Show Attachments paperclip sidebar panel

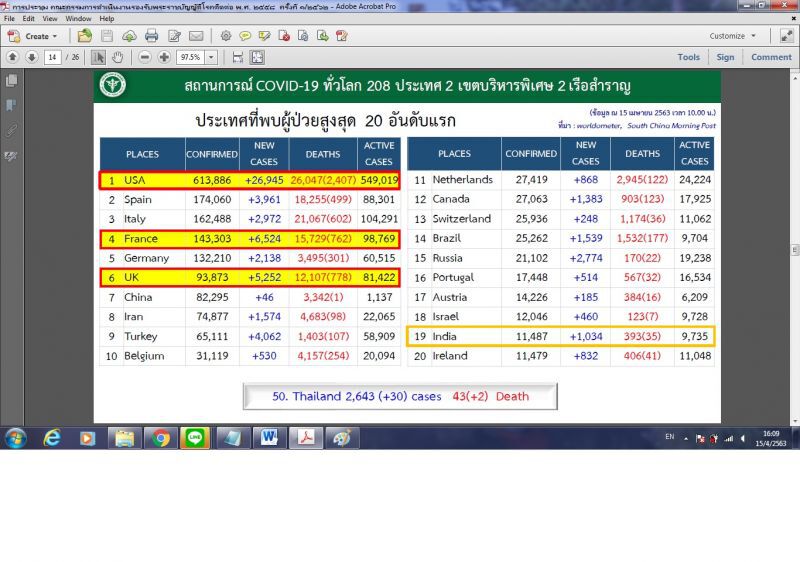[11, 131]
